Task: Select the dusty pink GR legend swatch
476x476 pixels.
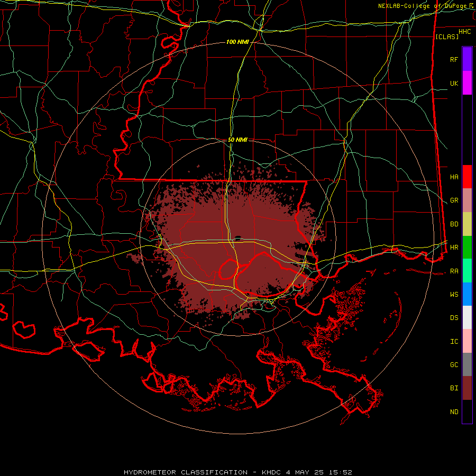Action: coord(467,200)
